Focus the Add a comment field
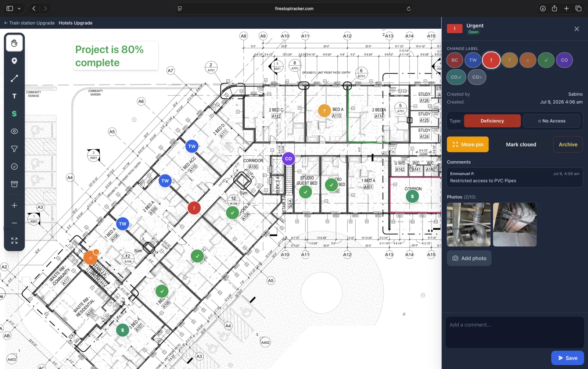This screenshot has height=369, width=588. coord(514,332)
